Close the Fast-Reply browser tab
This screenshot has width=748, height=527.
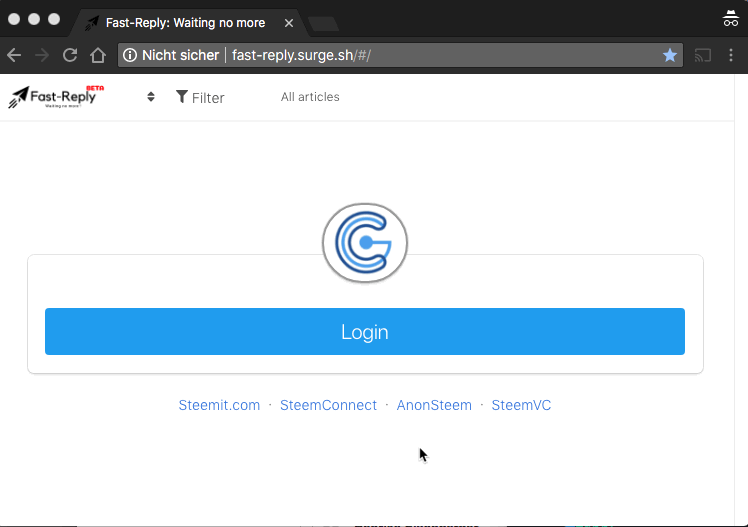pyautogui.click(x=289, y=23)
